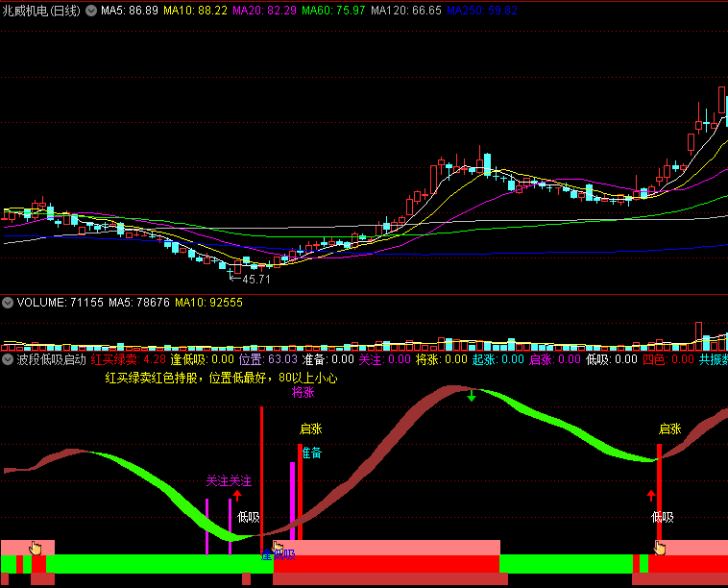Click the MA20: 82.29 label

(x=264, y=11)
